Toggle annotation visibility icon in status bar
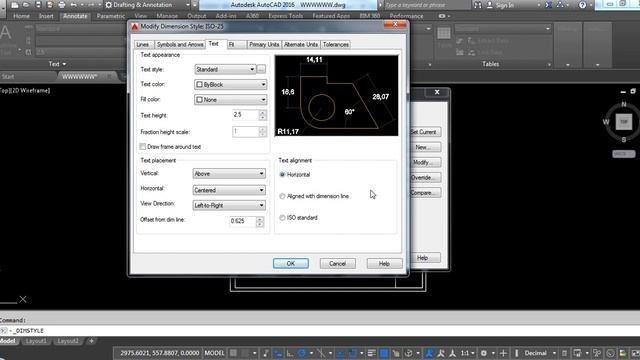Viewport: 640px width, 360px height. click(x=429, y=353)
